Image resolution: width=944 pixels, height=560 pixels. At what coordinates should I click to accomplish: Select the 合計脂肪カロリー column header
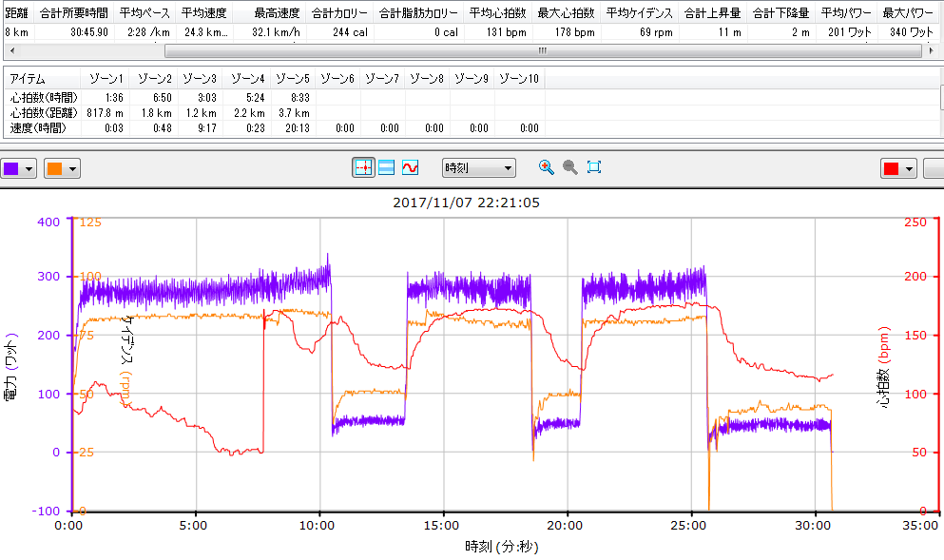click(418, 12)
